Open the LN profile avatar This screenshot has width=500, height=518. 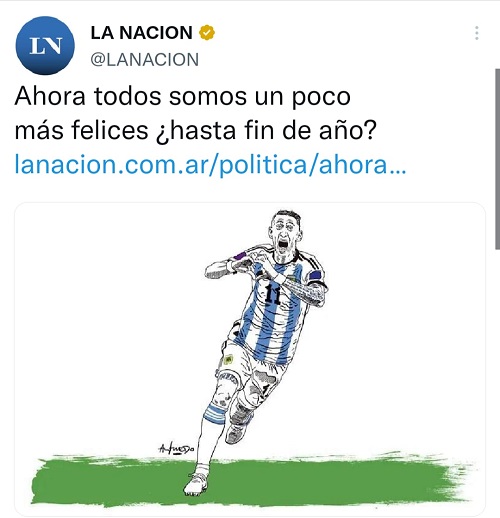point(45,46)
